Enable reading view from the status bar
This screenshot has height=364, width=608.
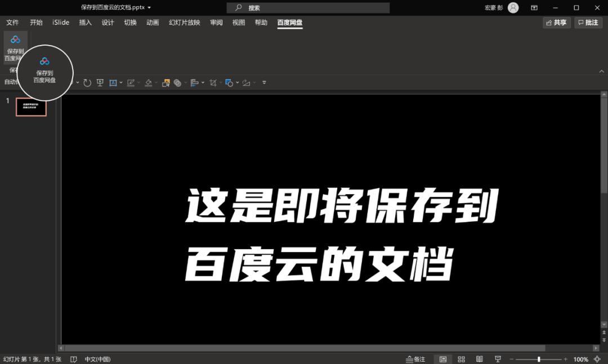(x=479, y=359)
